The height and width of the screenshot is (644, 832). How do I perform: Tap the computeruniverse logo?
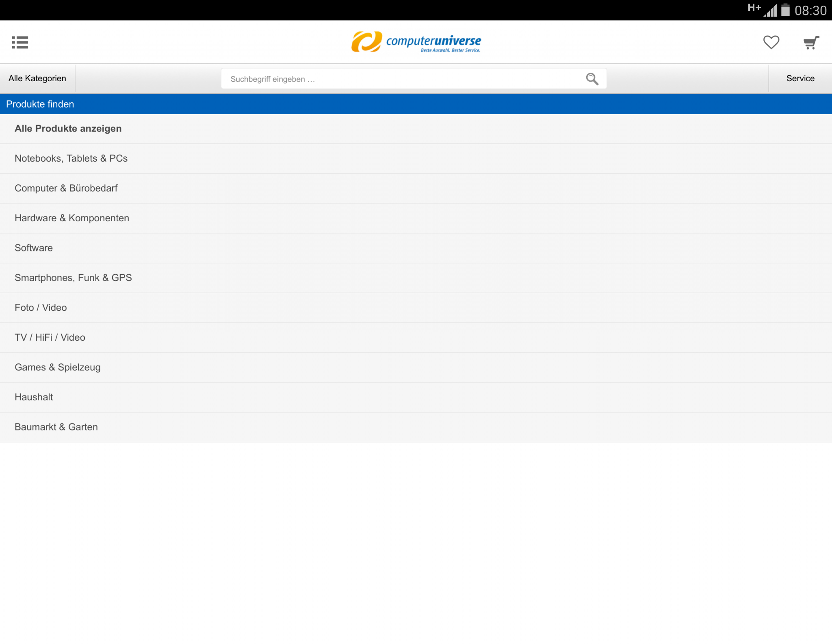point(416,42)
